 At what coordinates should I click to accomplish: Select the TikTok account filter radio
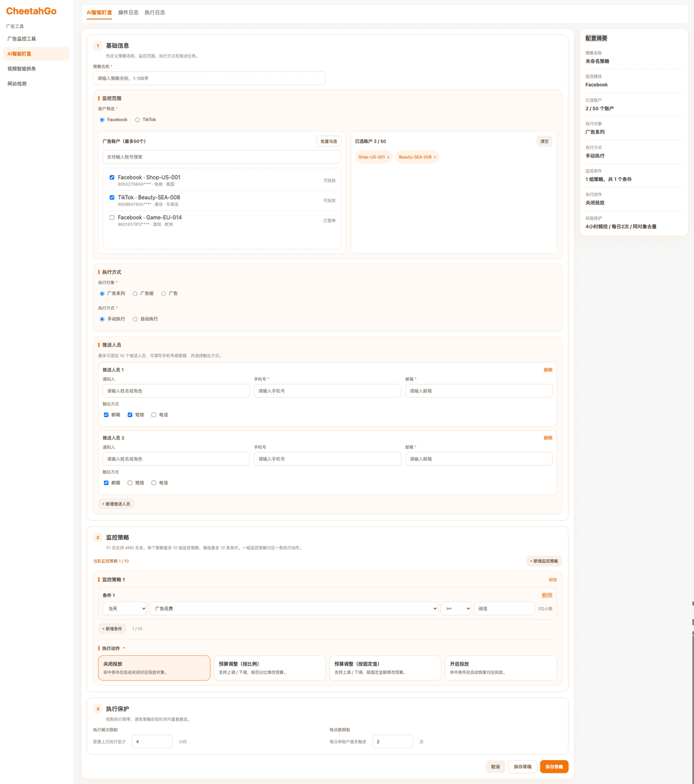point(137,120)
